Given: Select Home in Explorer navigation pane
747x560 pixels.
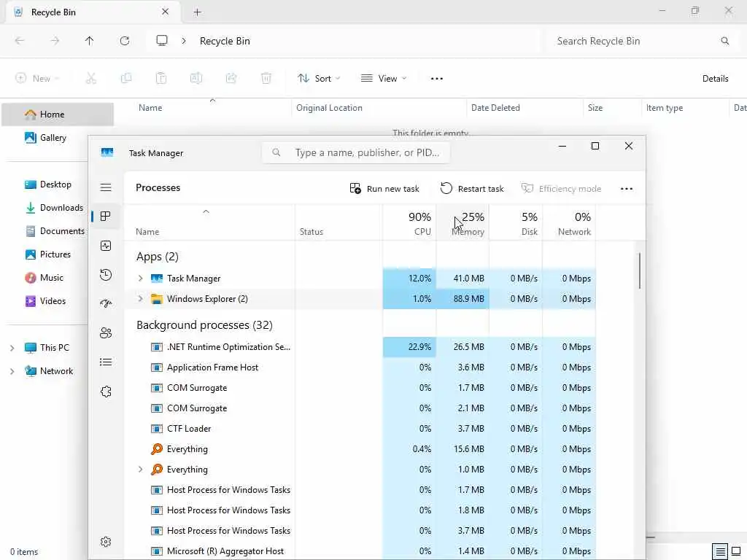Looking at the screenshot, I should pos(58,114).
